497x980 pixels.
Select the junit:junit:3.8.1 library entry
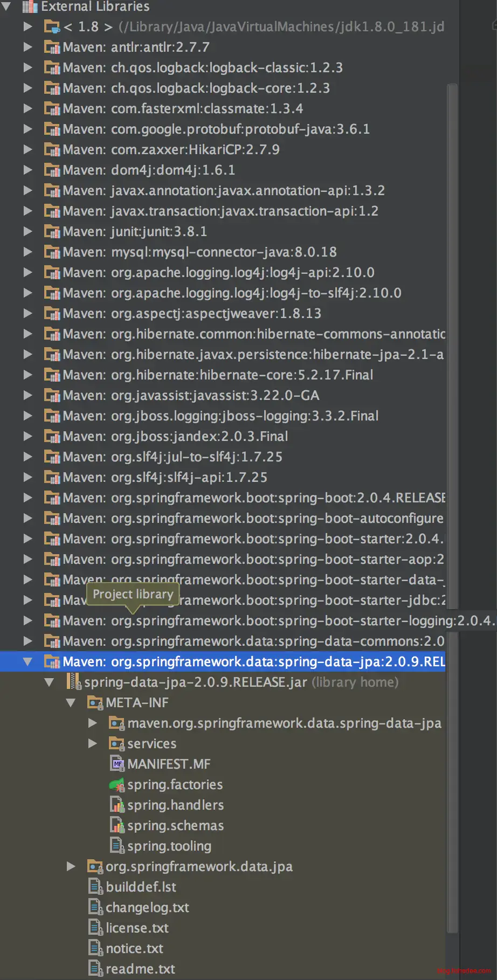point(158,232)
